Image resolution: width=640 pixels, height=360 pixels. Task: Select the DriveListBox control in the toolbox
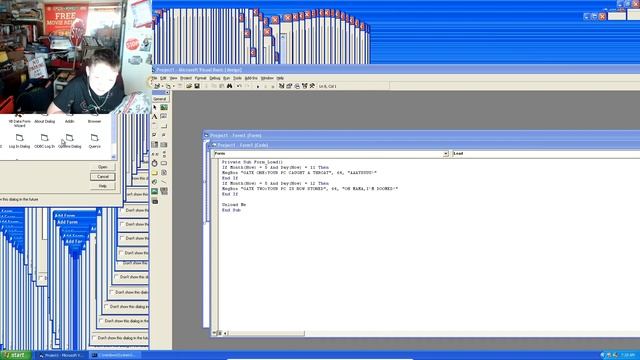[164, 163]
